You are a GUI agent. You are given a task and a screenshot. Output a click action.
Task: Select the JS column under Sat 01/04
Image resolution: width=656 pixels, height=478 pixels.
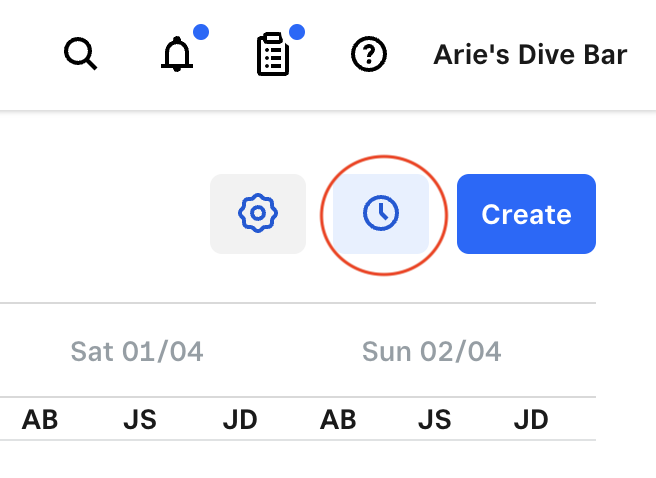pyautogui.click(x=140, y=420)
